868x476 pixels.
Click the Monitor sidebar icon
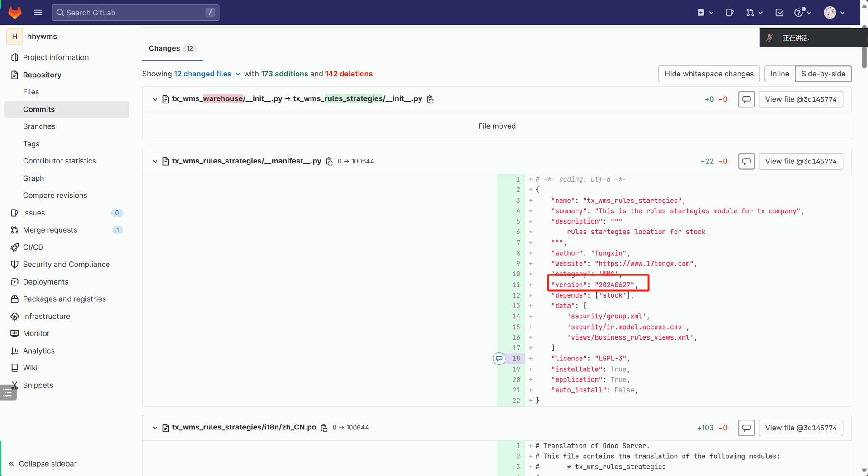click(14, 333)
